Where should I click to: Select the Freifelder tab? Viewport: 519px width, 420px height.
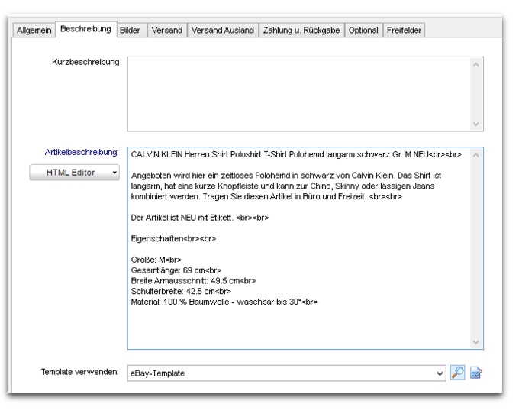click(x=405, y=31)
